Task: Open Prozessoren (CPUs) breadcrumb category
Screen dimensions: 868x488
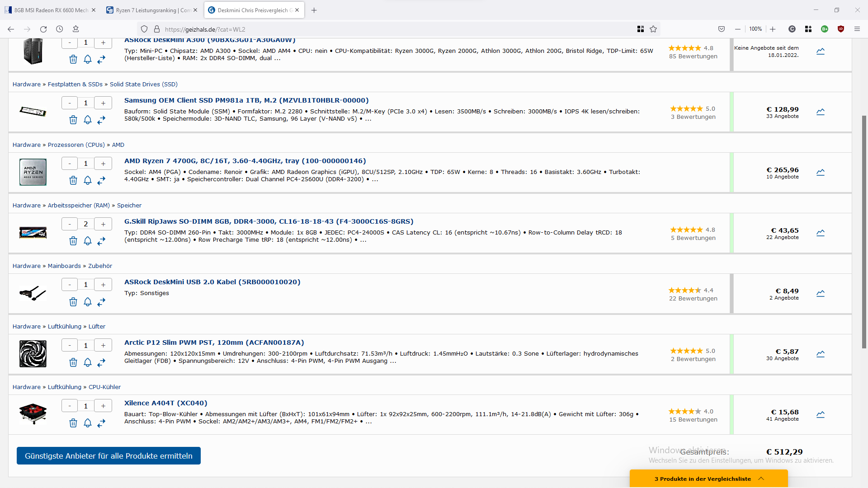Action: pyautogui.click(x=76, y=145)
